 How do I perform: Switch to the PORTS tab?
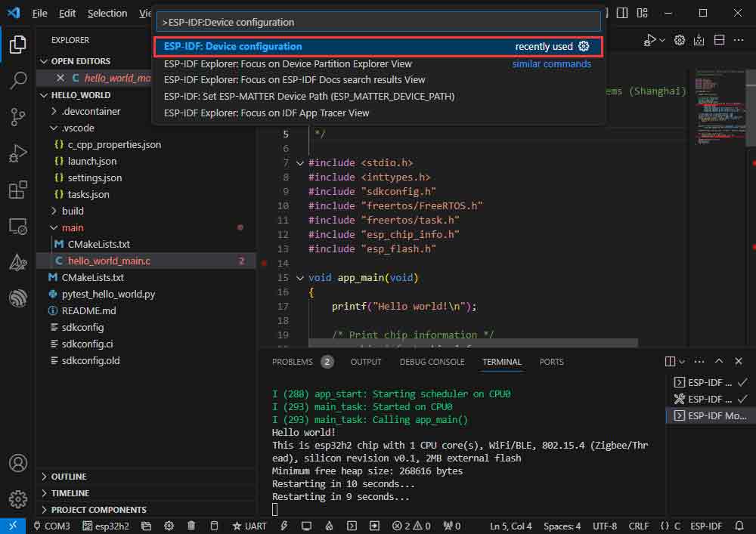click(552, 362)
